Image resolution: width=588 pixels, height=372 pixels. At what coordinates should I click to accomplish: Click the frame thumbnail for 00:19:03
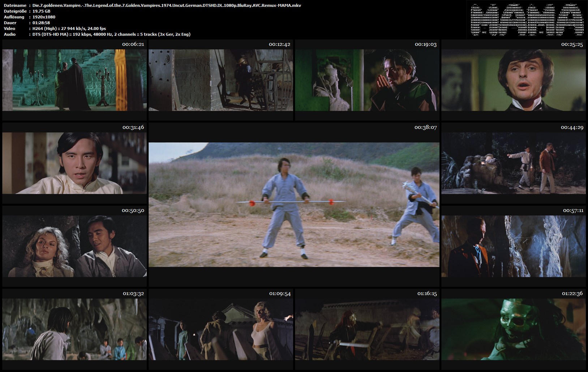pyautogui.click(x=367, y=80)
